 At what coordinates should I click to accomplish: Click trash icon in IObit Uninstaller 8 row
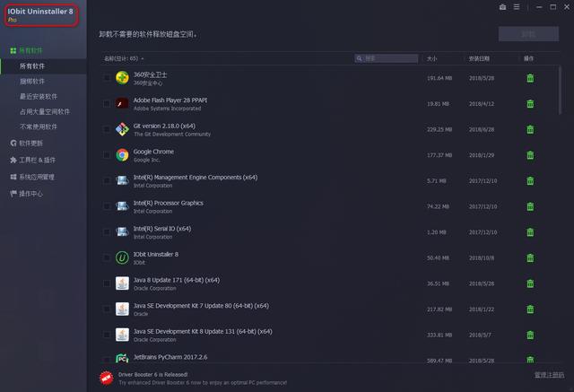point(530,258)
